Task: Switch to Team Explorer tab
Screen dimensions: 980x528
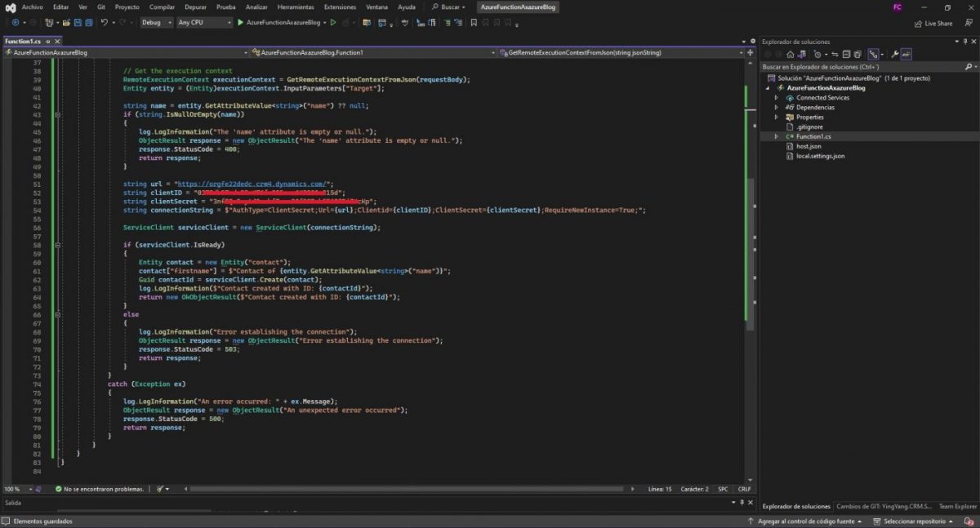Action: click(957, 507)
